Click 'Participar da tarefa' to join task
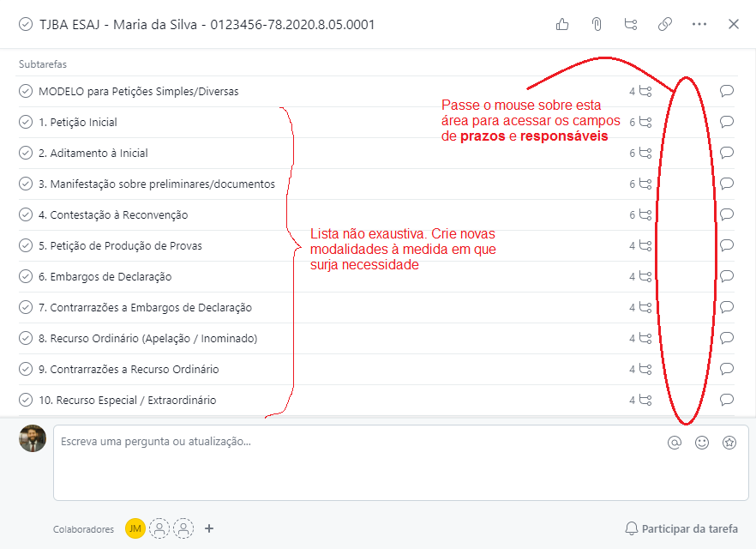The height and width of the screenshot is (549, 756). click(x=681, y=528)
